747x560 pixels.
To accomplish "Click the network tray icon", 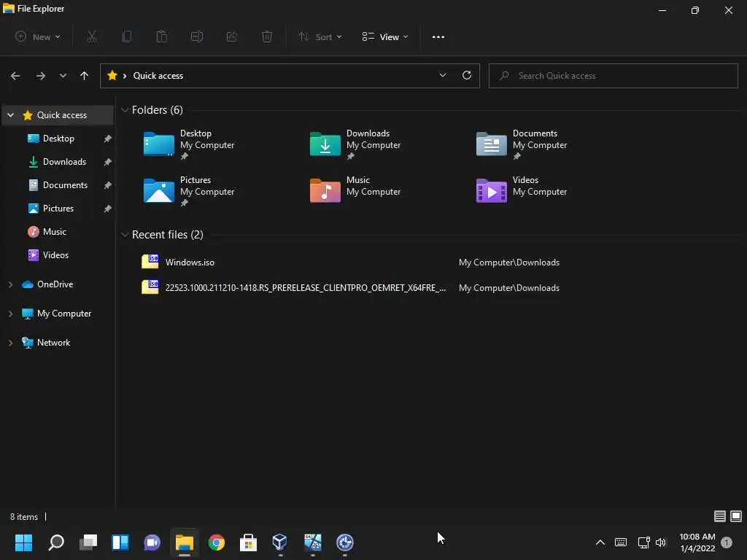I will (643, 542).
